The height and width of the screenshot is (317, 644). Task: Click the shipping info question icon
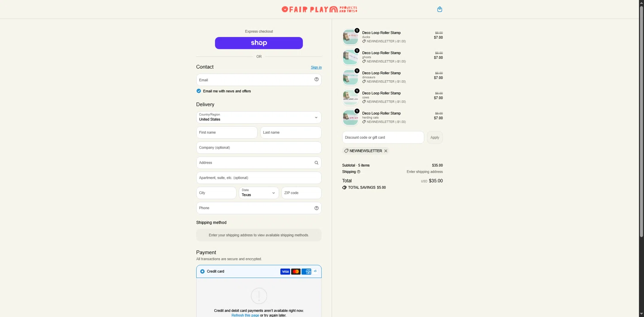[358, 172]
